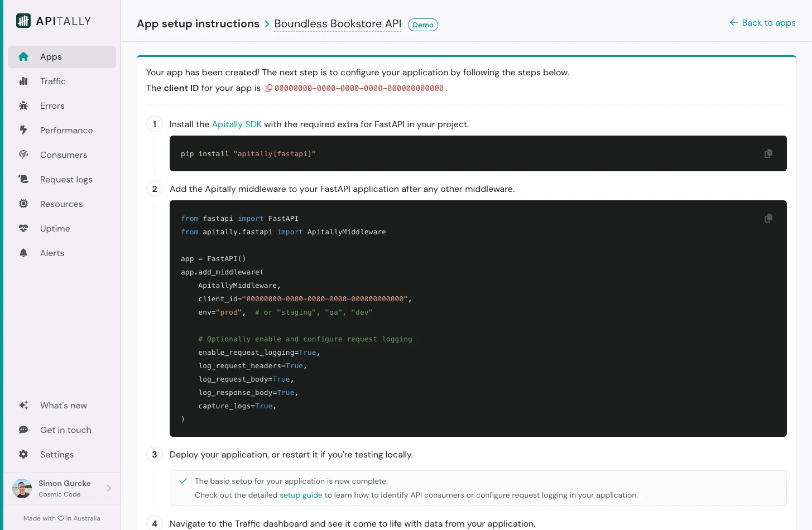
Task: Copy the pip install command
Action: coord(768,153)
